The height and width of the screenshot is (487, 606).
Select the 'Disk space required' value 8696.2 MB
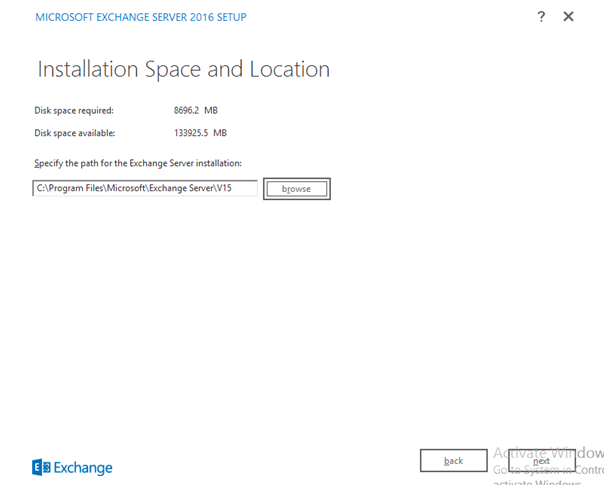click(x=196, y=111)
